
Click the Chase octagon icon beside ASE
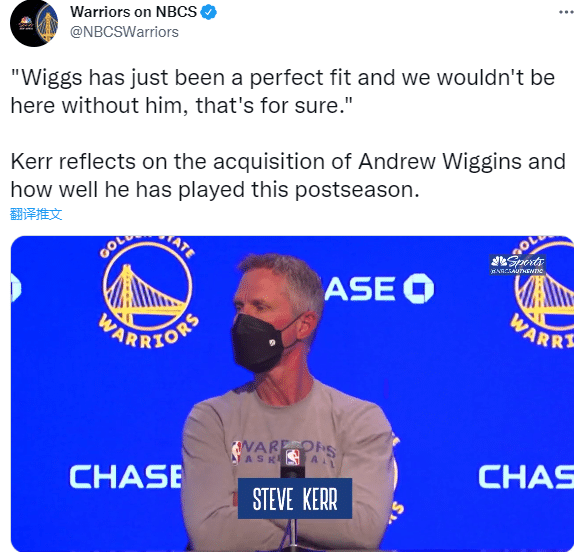pos(418,288)
